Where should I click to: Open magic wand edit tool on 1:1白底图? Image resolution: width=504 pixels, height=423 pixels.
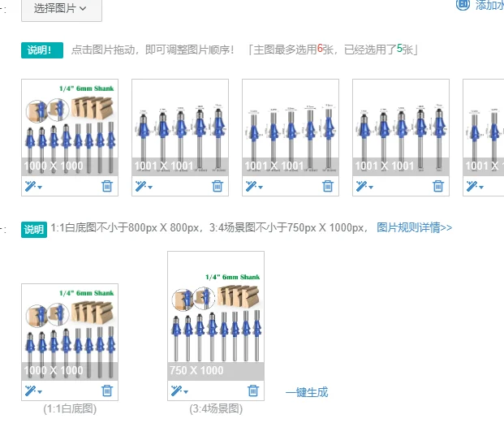[33, 391]
